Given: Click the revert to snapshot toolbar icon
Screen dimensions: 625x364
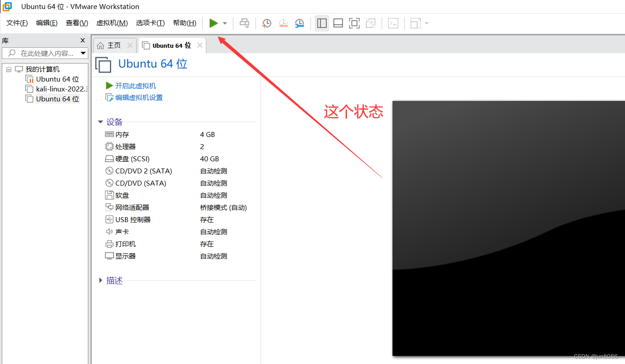Looking at the screenshot, I should click(283, 23).
